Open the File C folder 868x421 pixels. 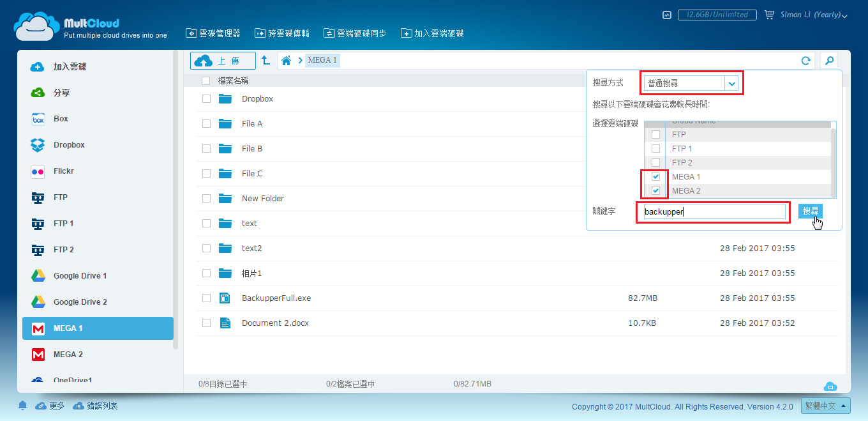point(252,173)
